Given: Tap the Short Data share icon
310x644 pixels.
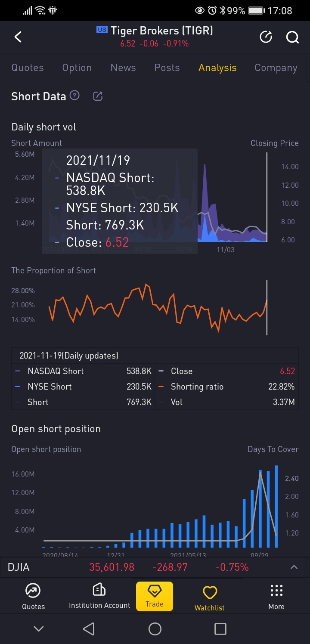Looking at the screenshot, I should click(x=98, y=96).
